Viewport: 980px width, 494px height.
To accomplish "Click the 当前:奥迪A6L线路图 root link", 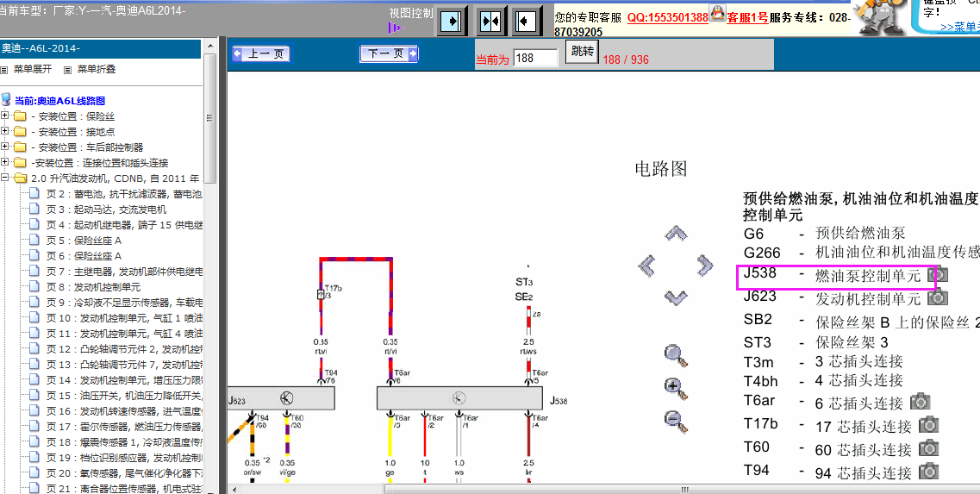I will pyautogui.click(x=60, y=101).
